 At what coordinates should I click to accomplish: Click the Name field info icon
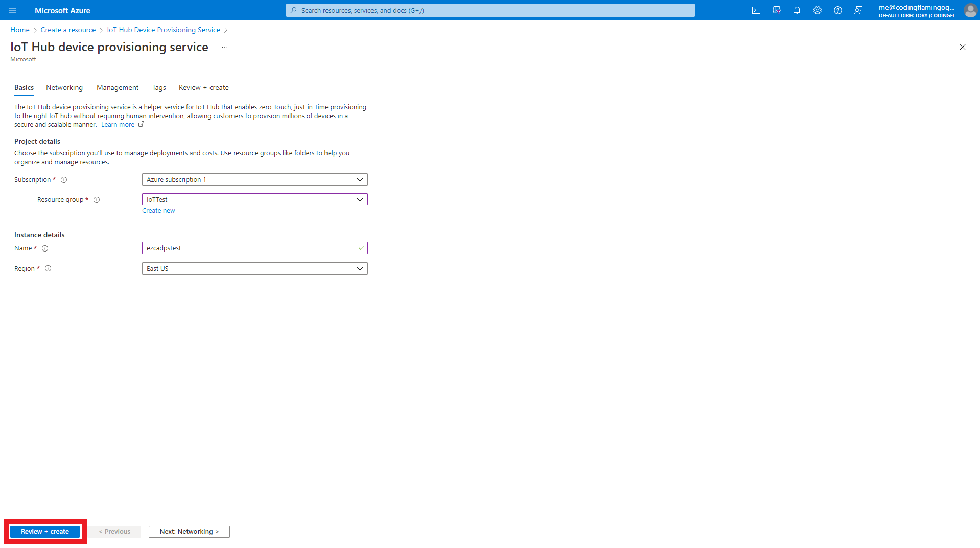click(45, 248)
